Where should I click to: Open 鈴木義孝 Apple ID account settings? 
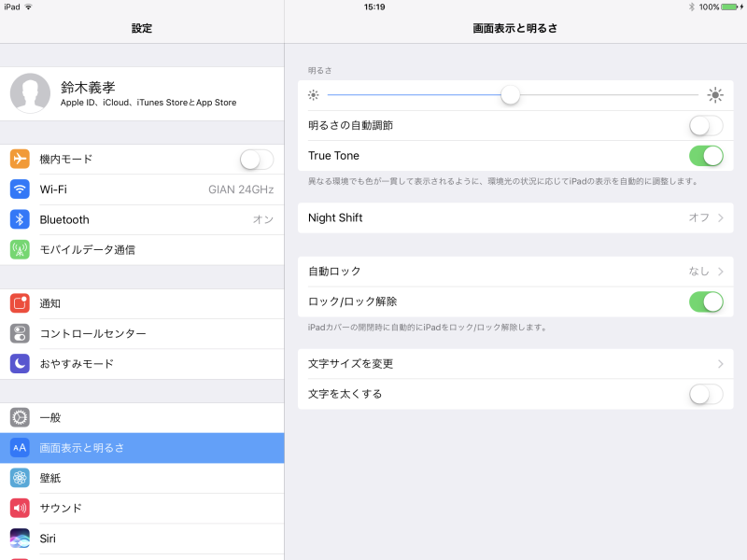point(140,93)
